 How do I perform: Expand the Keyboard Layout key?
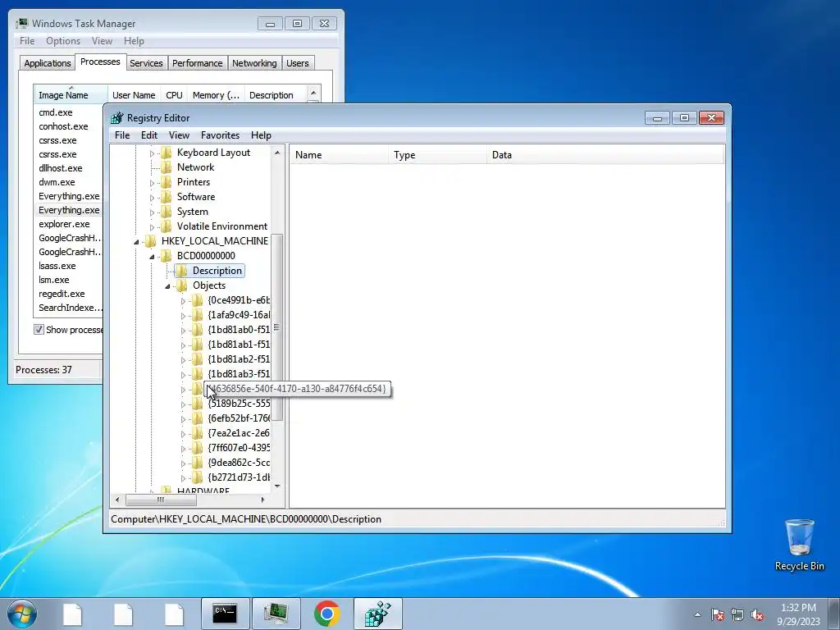point(152,153)
